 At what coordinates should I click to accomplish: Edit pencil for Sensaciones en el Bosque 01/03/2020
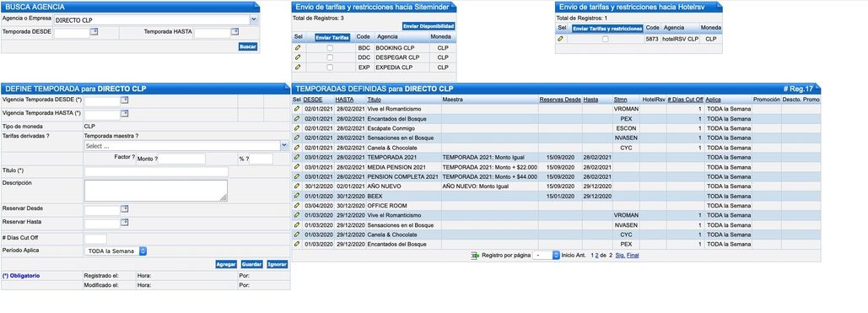click(297, 225)
